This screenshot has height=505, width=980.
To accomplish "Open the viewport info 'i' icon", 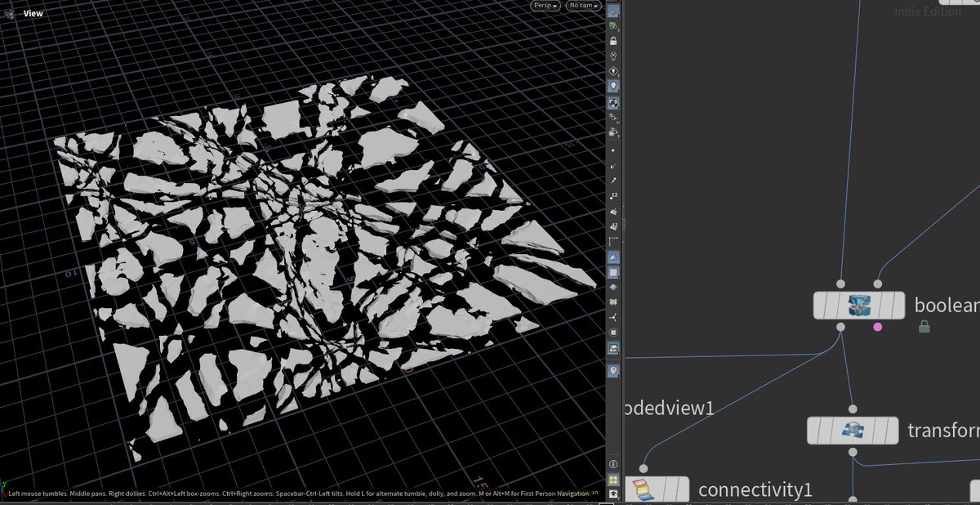I will [x=613, y=463].
